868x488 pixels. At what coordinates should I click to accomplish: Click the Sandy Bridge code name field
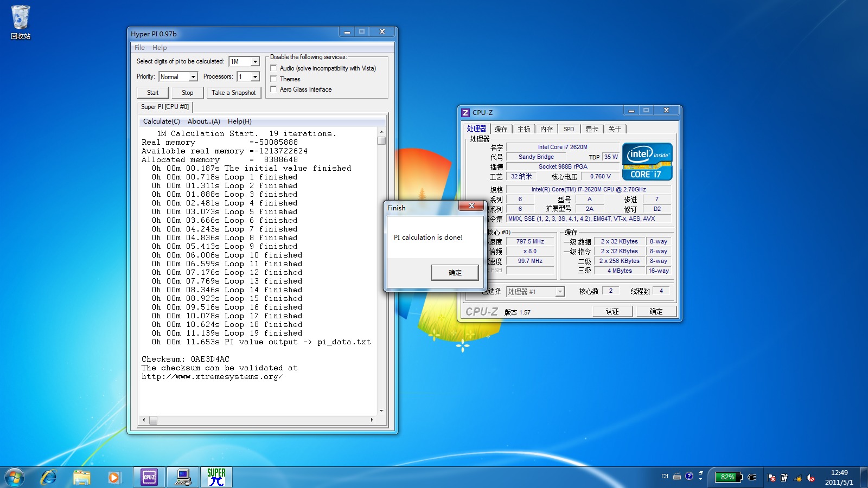pyautogui.click(x=536, y=157)
